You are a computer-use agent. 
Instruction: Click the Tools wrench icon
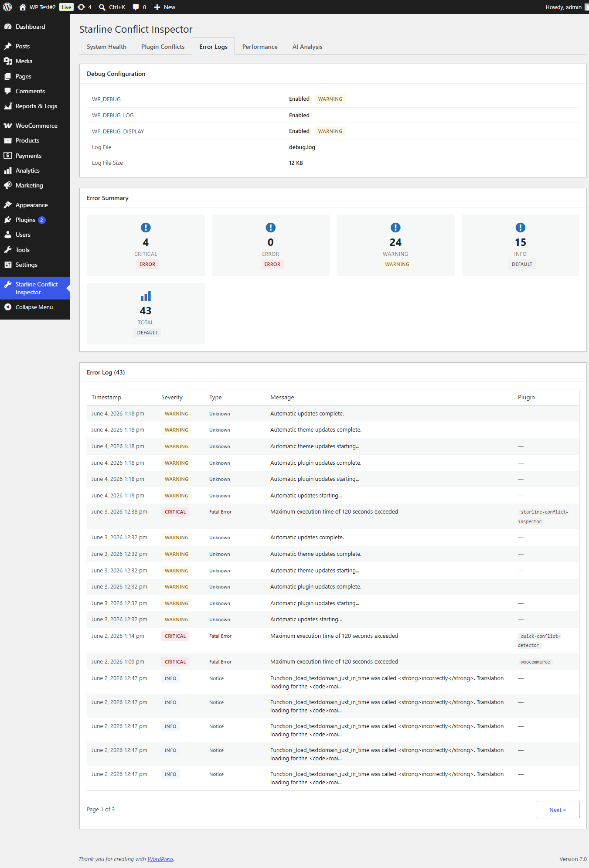coord(8,250)
